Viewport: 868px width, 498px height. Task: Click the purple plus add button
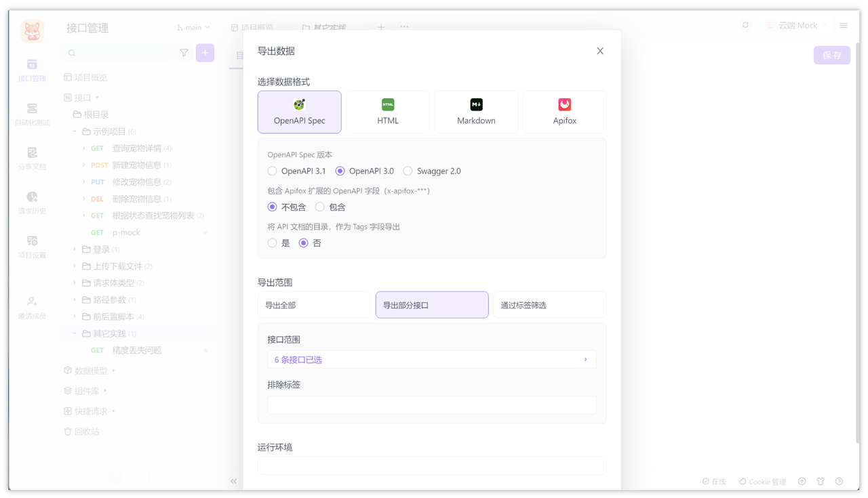[205, 53]
